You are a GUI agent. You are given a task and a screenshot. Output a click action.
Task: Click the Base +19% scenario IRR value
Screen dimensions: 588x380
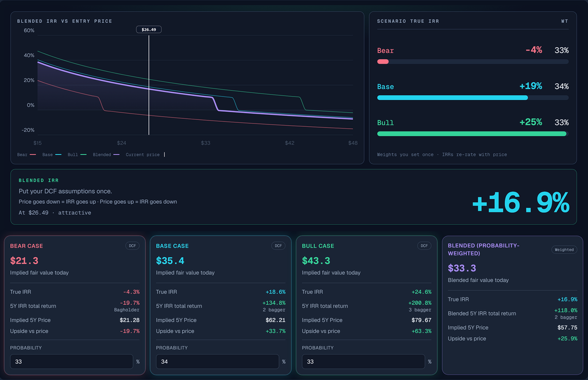[531, 86]
